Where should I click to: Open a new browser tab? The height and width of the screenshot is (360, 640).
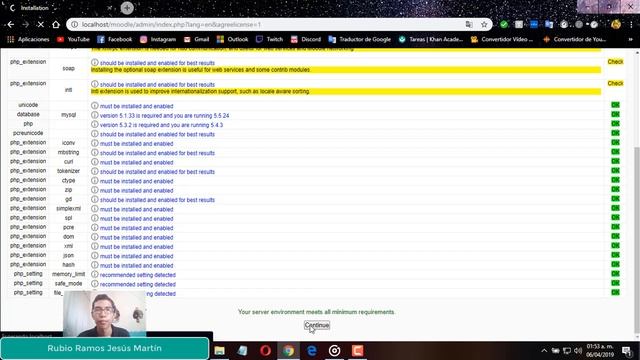127,8
